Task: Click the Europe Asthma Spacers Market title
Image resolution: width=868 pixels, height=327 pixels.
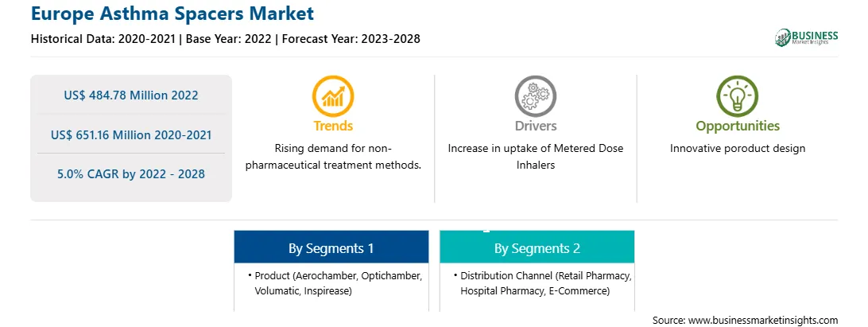Action: (x=172, y=14)
